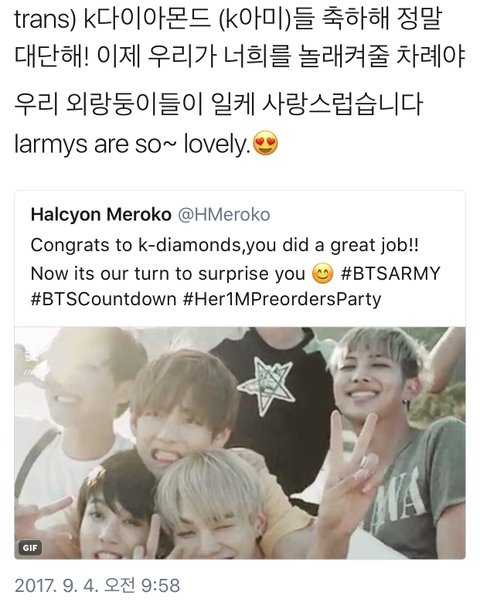Tap the #BTSARMY hashtag
The height and width of the screenshot is (602, 480).
(391, 274)
